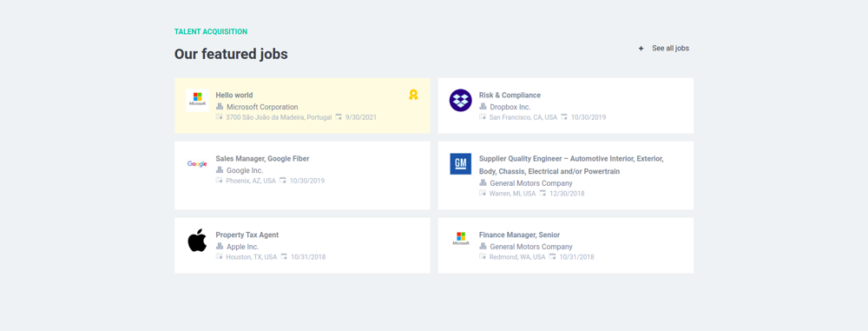Click location icon beside San Francisco, CA
868x331 pixels.
[x=483, y=117]
